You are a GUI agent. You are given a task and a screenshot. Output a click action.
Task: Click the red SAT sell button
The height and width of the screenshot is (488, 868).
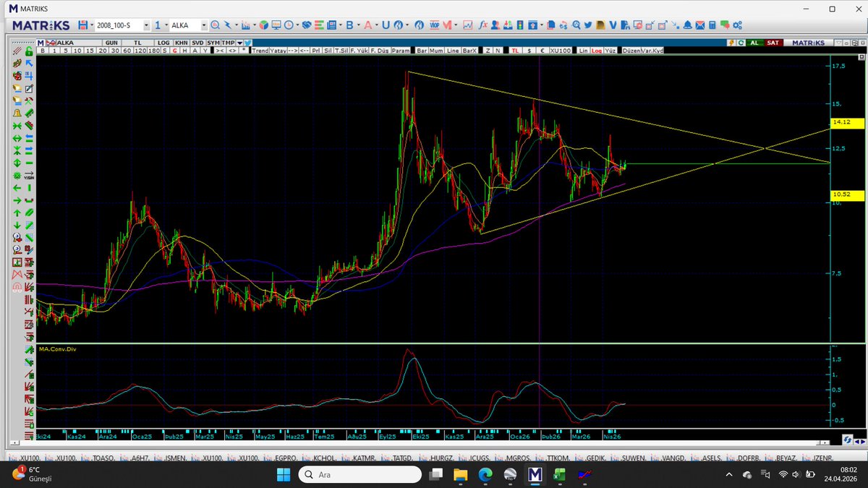click(773, 43)
